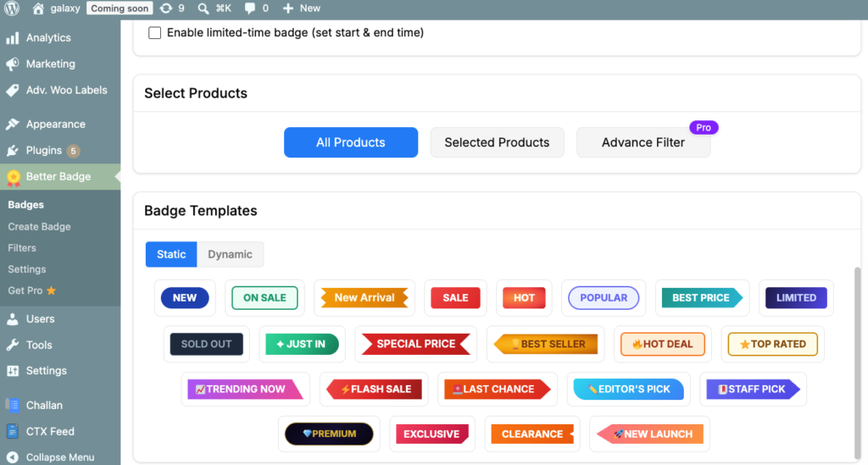This screenshot has height=465, width=868.
Task: Click the badge templates vertical scrollbar
Action: [x=858, y=363]
